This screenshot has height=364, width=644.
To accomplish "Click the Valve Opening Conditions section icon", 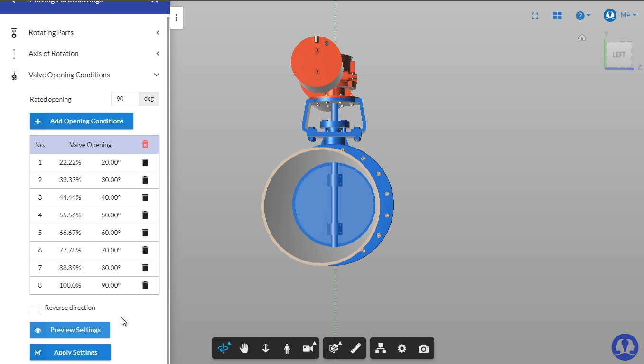I will 14,75.
